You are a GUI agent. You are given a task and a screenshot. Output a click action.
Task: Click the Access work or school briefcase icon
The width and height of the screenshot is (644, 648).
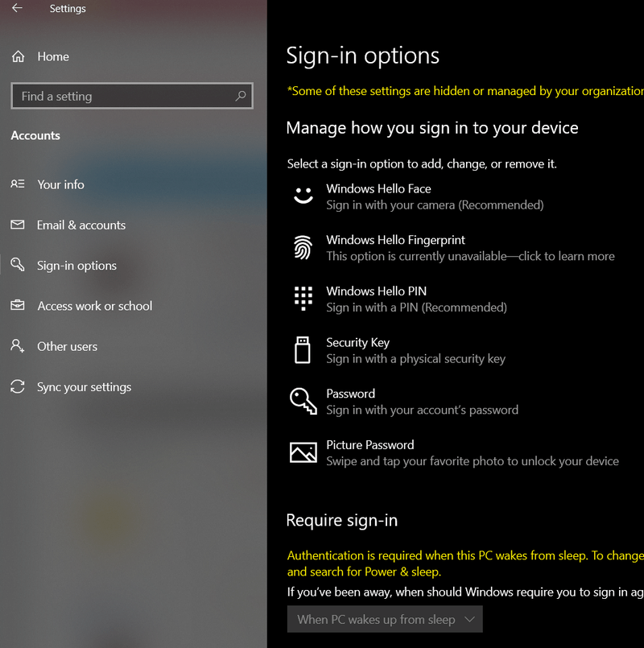pyautogui.click(x=18, y=305)
